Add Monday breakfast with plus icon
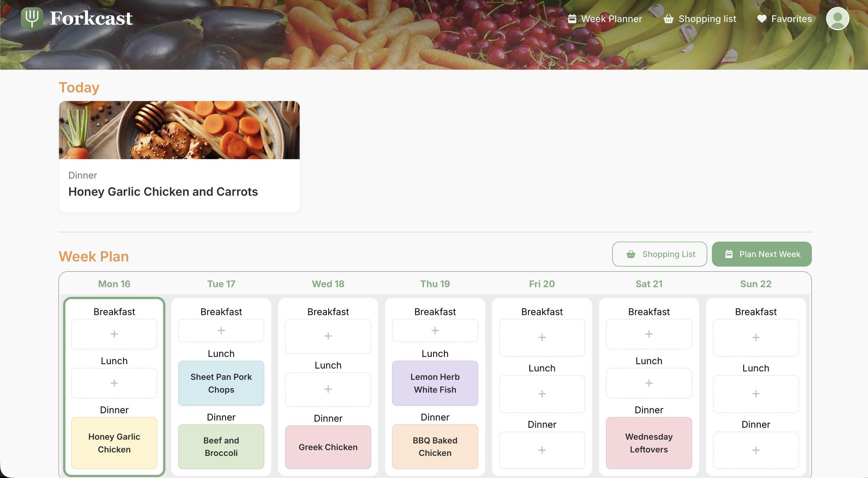The image size is (868, 478). pyautogui.click(x=114, y=334)
